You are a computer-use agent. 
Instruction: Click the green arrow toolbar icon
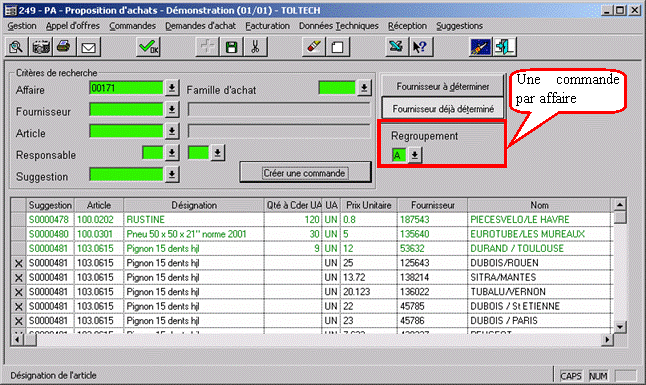click(396, 47)
